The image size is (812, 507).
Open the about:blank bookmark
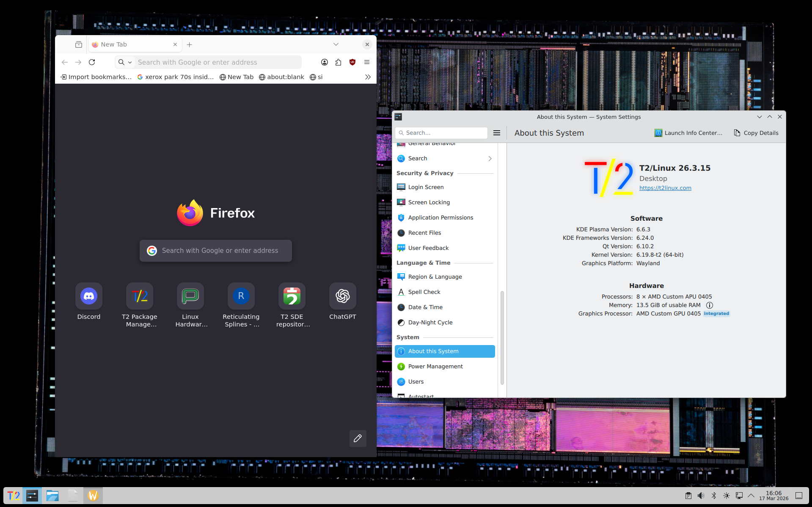pyautogui.click(x=282, y=77)
